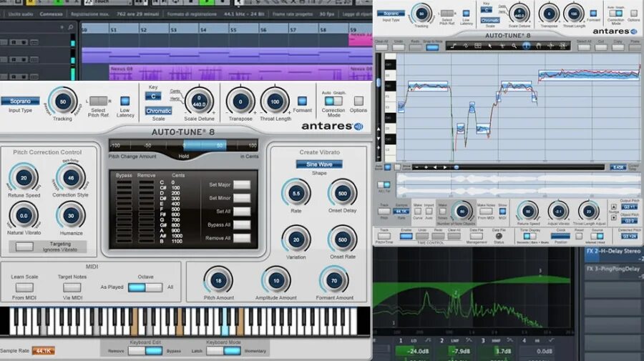Viewport: 644px width, 361px height.
Task: Click the Humanize knob
Action: pos(71,216)
